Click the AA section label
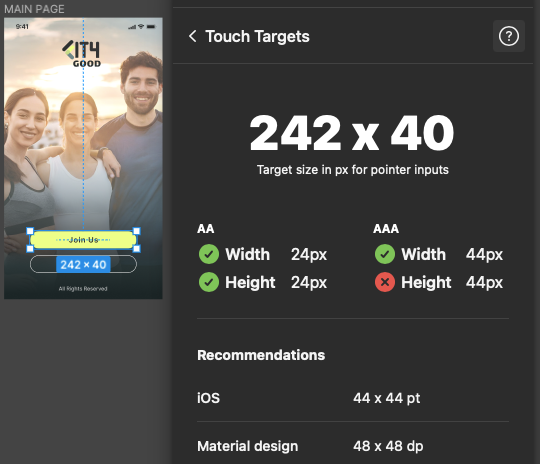The height and width of the screenshot is (464, 540). point(206,229)
